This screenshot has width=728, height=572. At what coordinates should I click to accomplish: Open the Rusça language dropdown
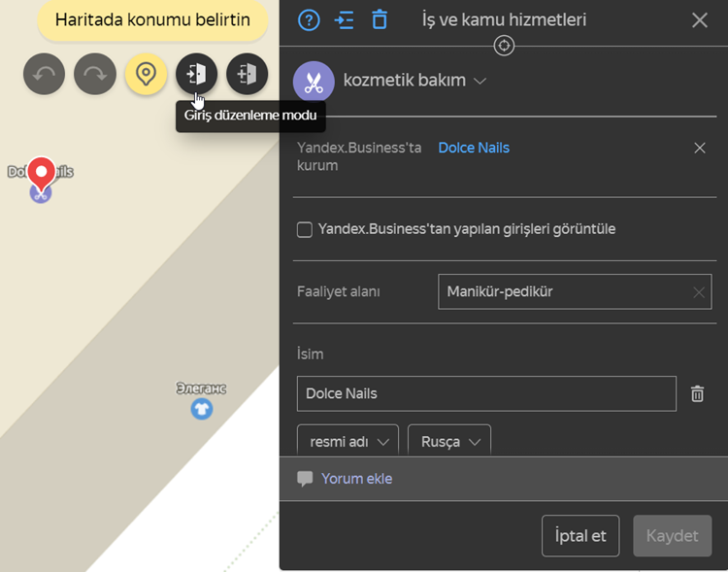(x=449, y=440)
